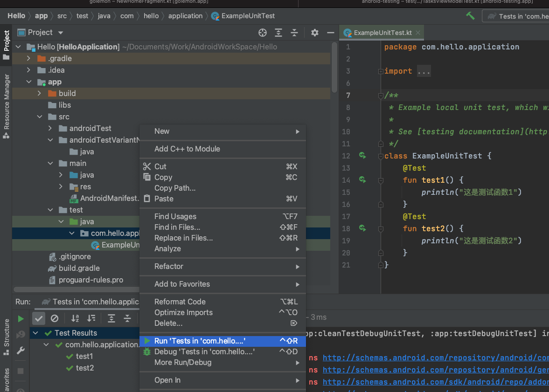Click Collapse All icon in Run toolbar
Screen dimensions: 549x392
127,318
